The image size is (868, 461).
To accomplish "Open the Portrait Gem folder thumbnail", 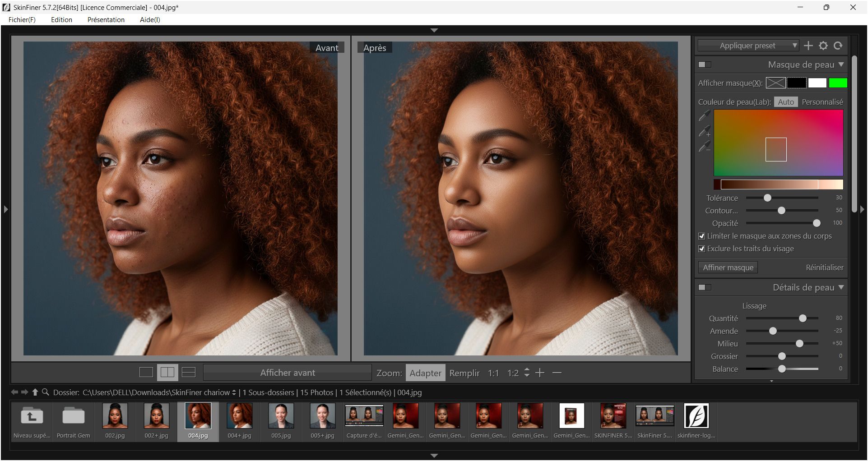I will 74,421.
